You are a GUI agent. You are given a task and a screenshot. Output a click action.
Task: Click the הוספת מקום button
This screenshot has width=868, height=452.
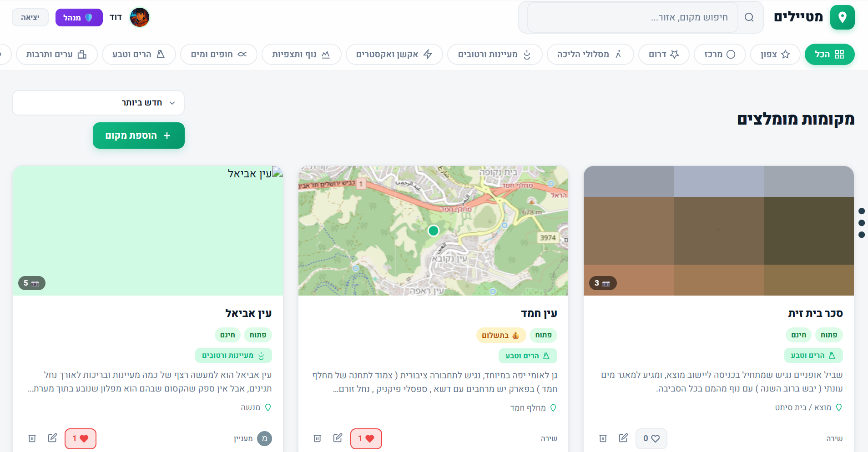tap(139, 136)
